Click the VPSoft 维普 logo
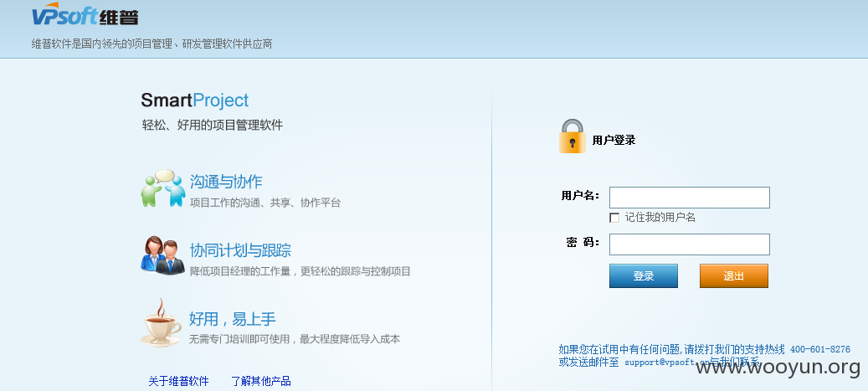The height and width of the screenshot is (391, 868). click(85, 14)
